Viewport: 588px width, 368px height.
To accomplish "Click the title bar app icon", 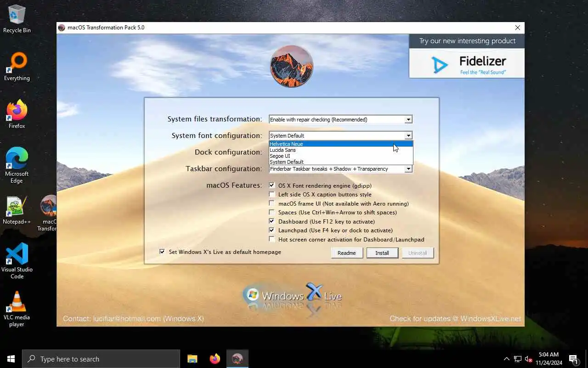I will pyautogui.click(x=62, y=28).
